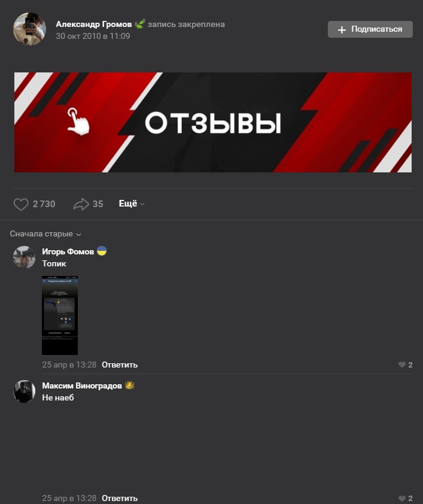Click the Подписаться button
The height and width of the screenshot is (504, 423).
coord(370,29)
